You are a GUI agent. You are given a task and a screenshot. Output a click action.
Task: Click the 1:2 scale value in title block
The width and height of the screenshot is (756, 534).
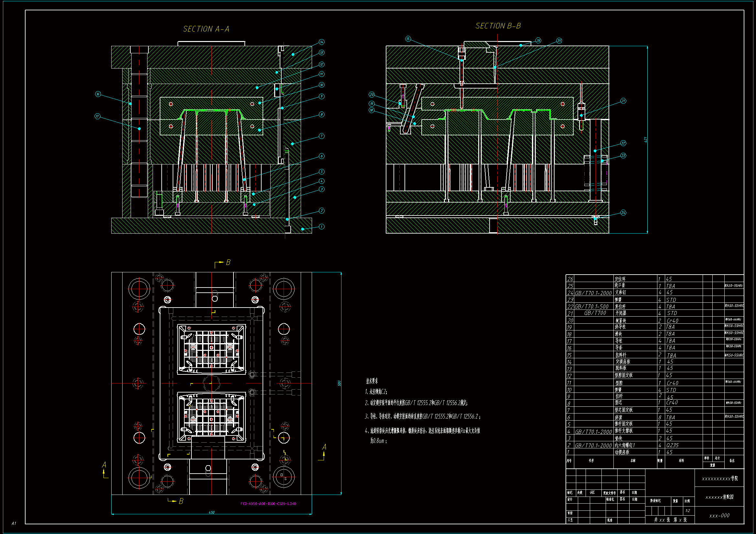tap(687, 511)
